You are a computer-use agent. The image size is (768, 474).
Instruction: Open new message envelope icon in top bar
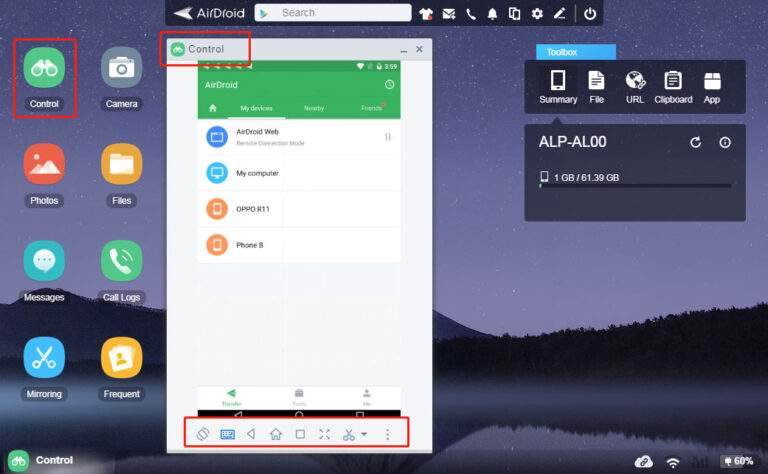[x=449, y=14]
